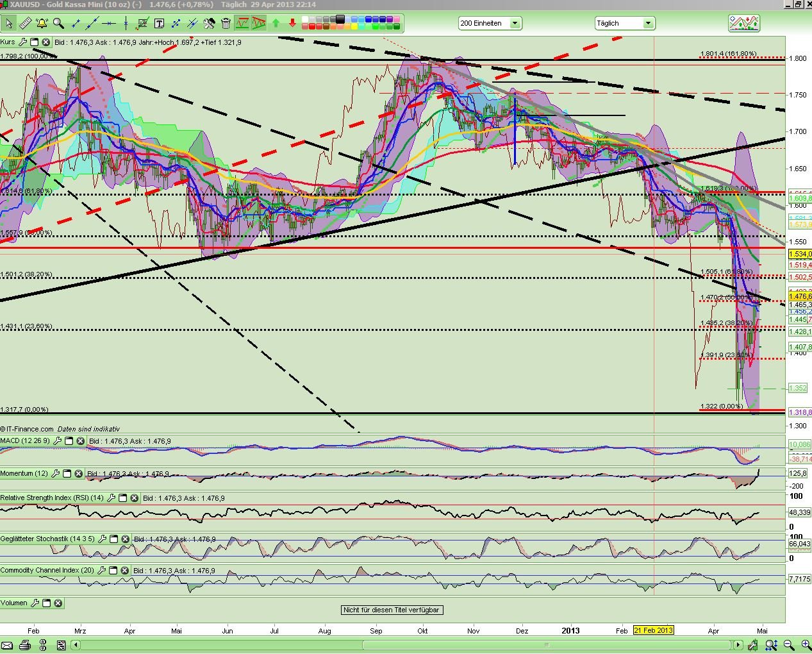Image resolution: width=812 pixels, height=654 pixels.
Task: Click 'Nicht für diesen Titel verfügbar' button
Action: pyautogui.click(x=391, y=610)
